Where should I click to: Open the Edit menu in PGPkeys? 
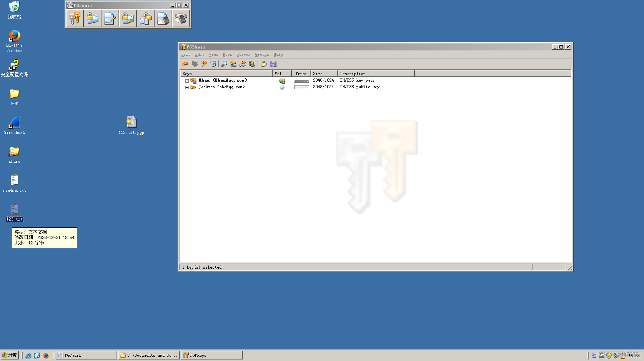[200, 55]
